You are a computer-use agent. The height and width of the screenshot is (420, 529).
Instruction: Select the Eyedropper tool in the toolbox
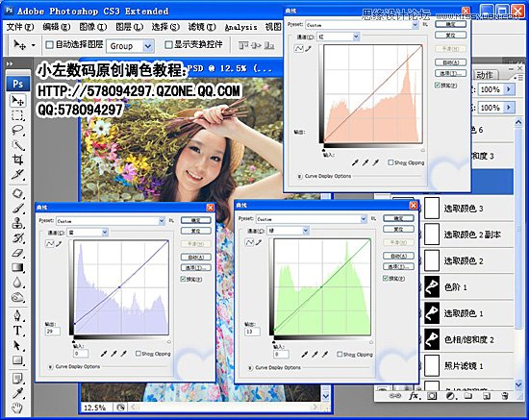click(17, 393)
